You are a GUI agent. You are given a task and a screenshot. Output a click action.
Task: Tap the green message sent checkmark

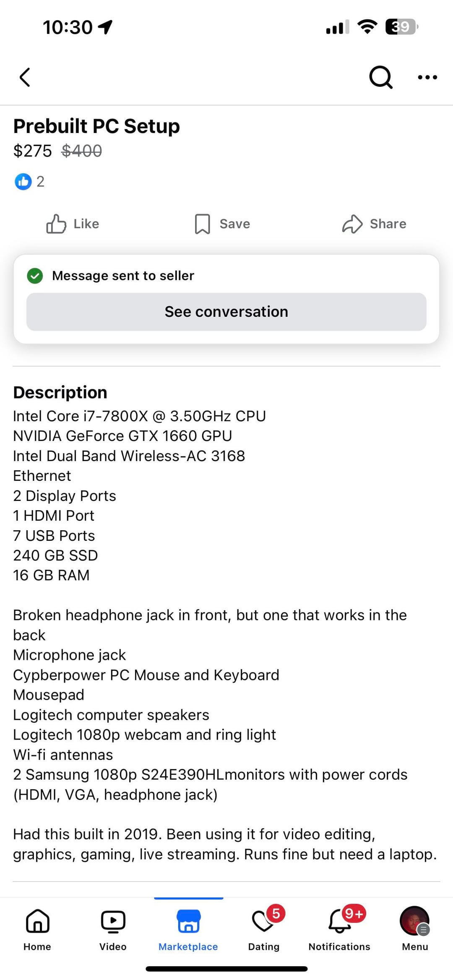point(35,276)
